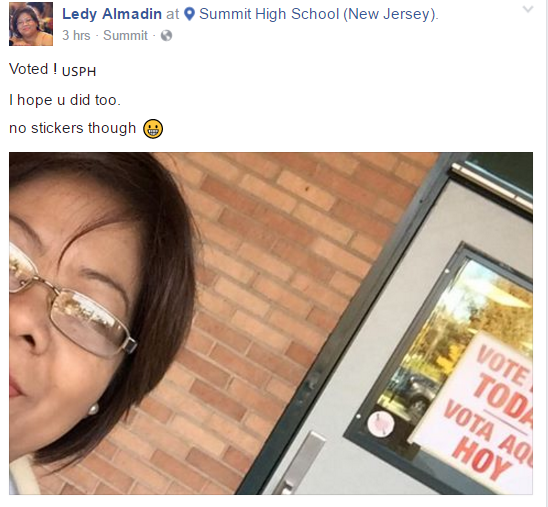Click the Ledy Almadin name link
548x507 pixels.
pyautogui.click(x=112, y=14)
